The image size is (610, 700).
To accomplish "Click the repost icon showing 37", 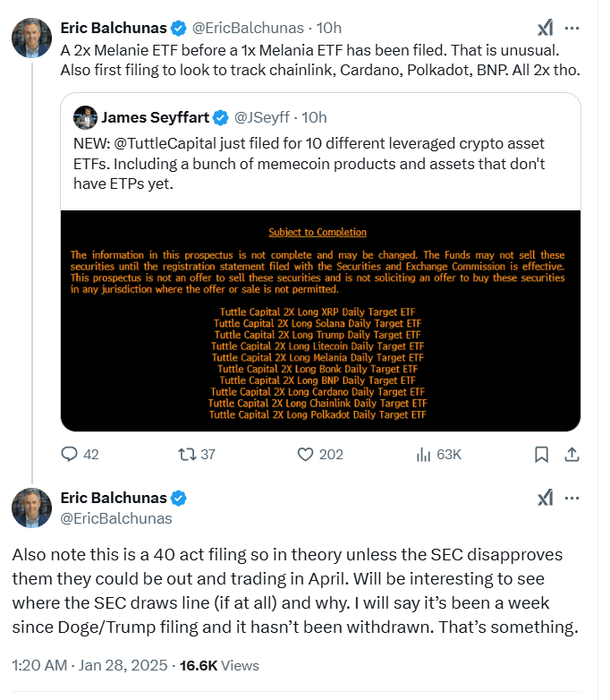I will click(x=188, y=455).
